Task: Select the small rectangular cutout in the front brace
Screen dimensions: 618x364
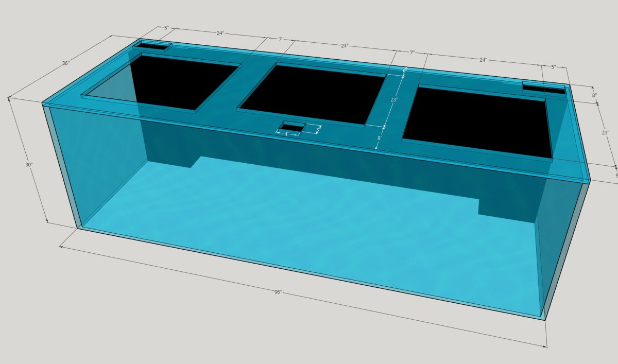Action: [292, 127]
